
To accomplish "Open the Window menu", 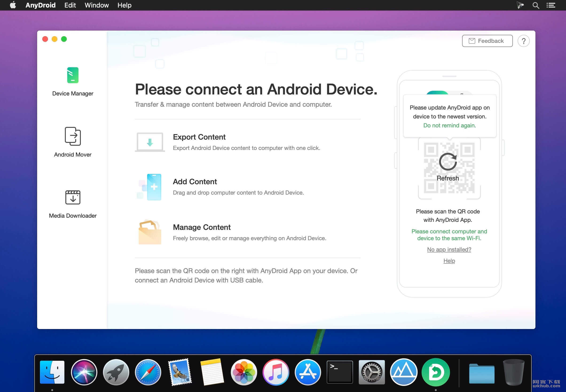I will click(x=97, y=5).
